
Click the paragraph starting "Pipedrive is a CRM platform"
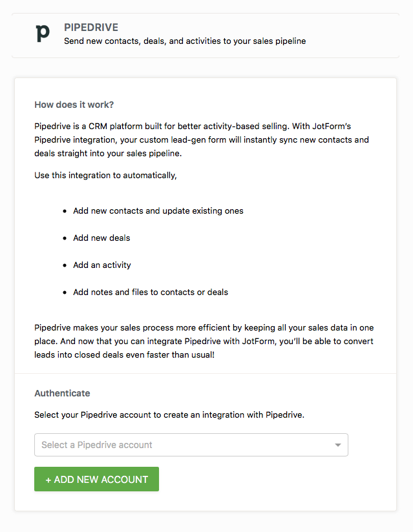point(202,139)
